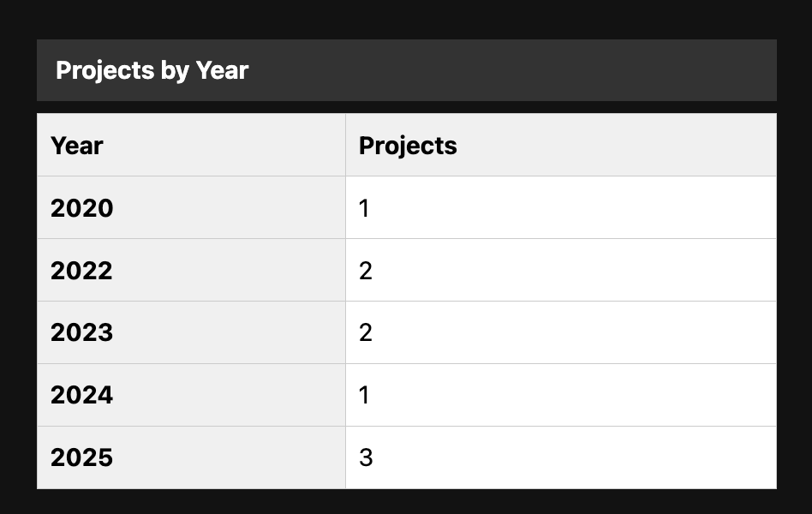Choose the 2024 year cell

[x=81, y=395]
